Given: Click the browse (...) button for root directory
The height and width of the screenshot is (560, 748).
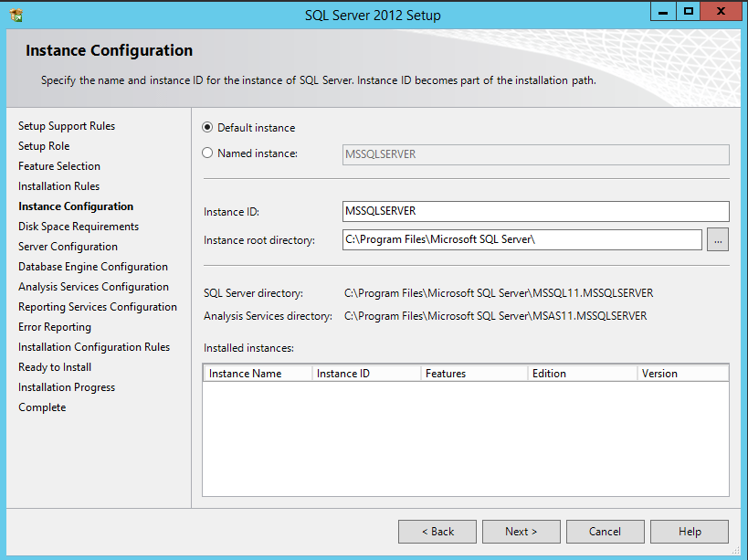Looking at the screenshot, I should coord(717,240).
